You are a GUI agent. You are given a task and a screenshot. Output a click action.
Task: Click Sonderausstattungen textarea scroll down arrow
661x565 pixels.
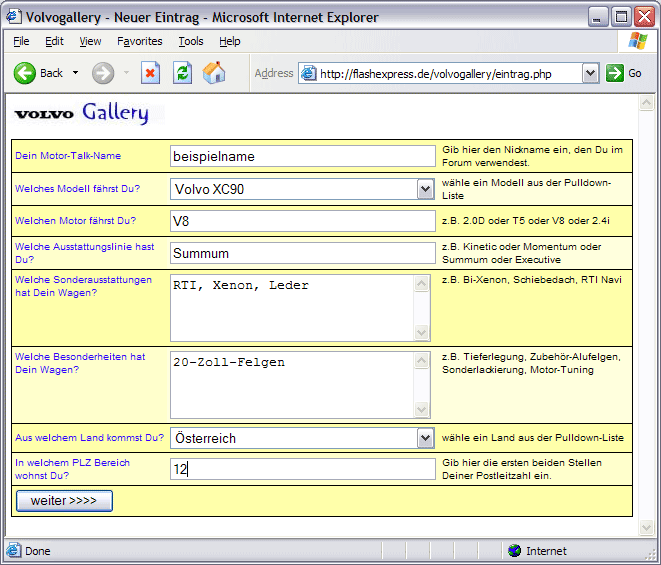coord(422,332)
